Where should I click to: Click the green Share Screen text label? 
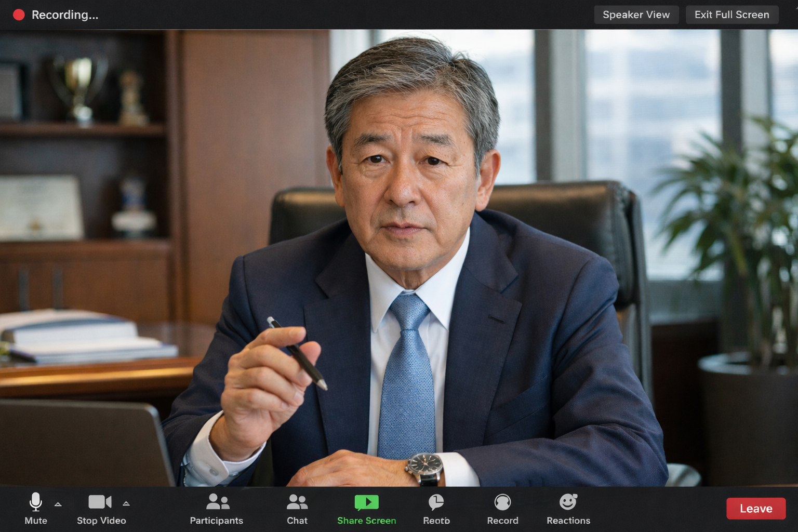pos(366,521)
